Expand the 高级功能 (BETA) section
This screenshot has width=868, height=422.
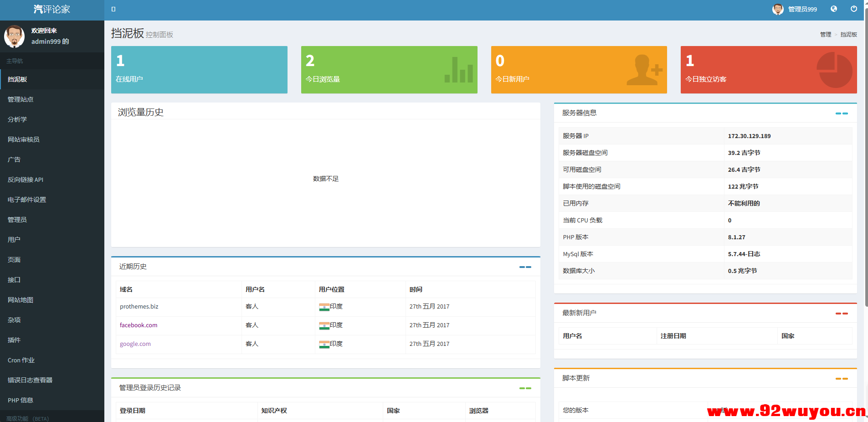point(27,418)
